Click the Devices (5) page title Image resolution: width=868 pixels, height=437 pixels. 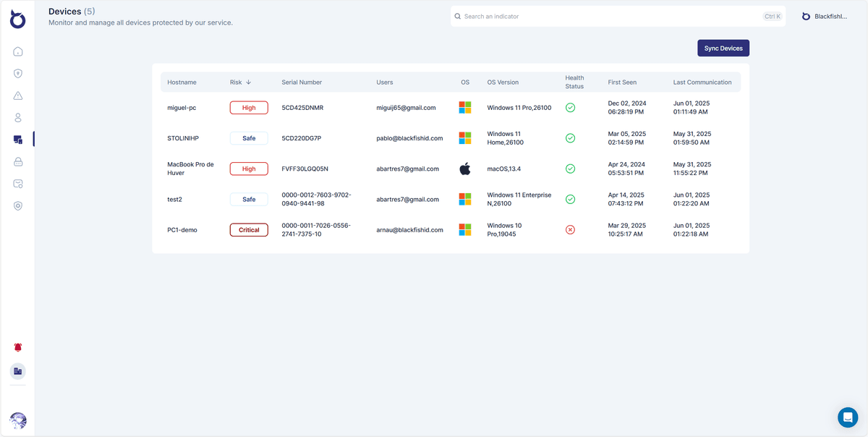72,11
